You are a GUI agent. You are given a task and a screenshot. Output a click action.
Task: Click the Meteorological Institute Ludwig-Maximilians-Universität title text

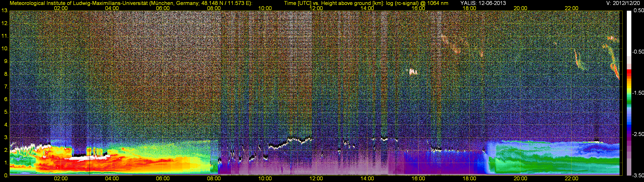(x=131, y=3)
